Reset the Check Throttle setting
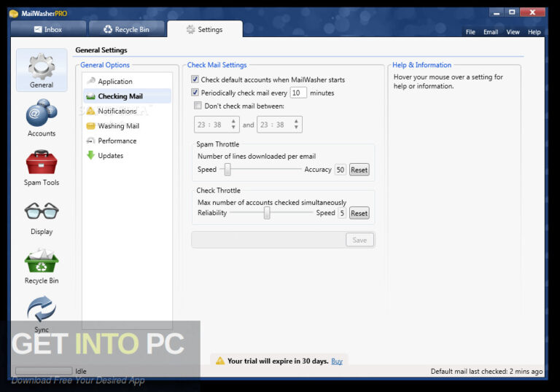This screenshot has width=560, height=392. 359,213
